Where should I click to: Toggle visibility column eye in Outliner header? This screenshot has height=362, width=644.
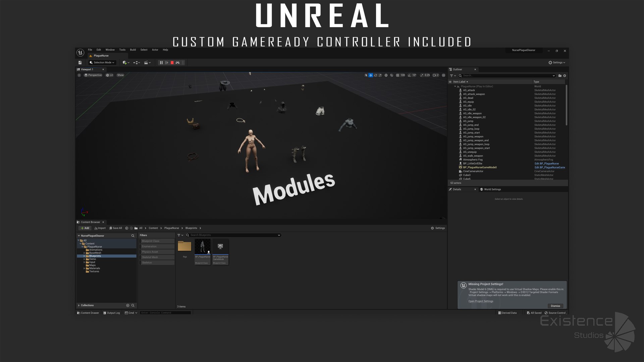(x=450, y=82)
